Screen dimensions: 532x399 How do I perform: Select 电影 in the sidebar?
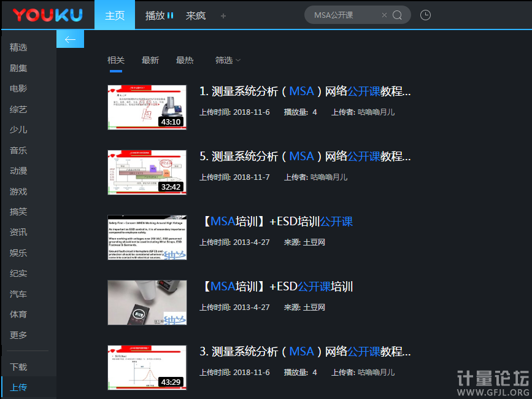[18, 88]
